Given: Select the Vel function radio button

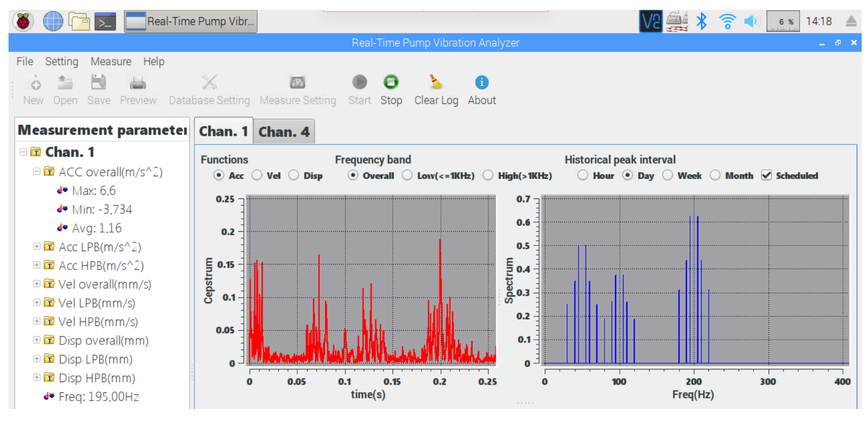Looking at the screenshot, I should (x=257, y=175).
